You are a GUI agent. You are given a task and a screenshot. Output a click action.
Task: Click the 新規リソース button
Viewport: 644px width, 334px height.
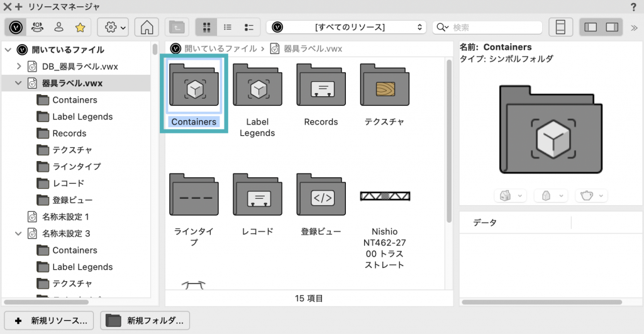[50, 320]
